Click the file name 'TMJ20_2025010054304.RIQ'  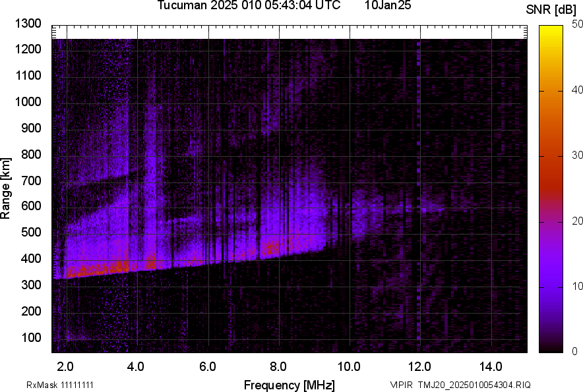point(474,385)
